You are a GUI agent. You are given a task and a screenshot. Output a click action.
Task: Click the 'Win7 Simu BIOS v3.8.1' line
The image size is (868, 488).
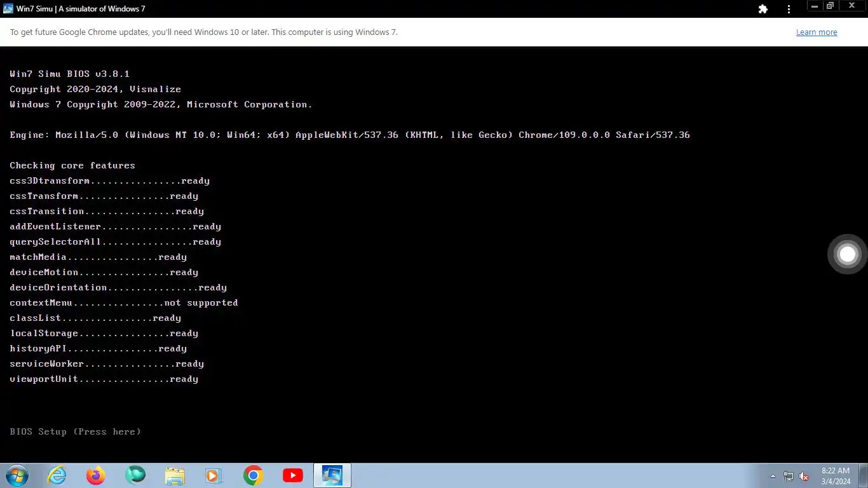70,74
